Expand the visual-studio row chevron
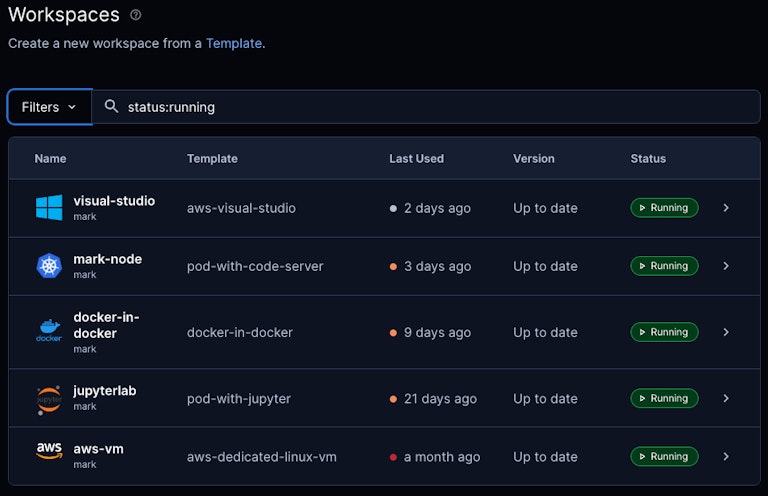Viewport: 768px width, 496px height. click(x=726, y=208)
